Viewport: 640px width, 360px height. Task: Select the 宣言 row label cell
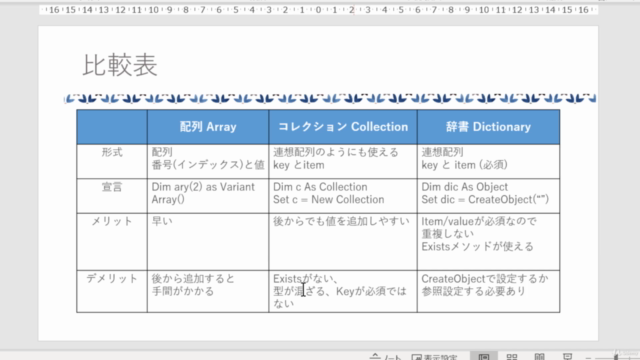[x=112, y=196]
